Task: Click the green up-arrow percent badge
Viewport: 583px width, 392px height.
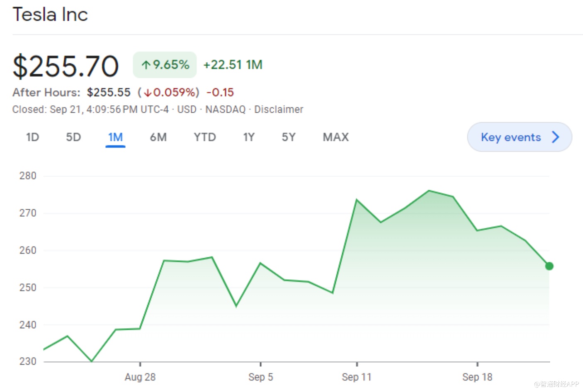Action: coord(165,65)
